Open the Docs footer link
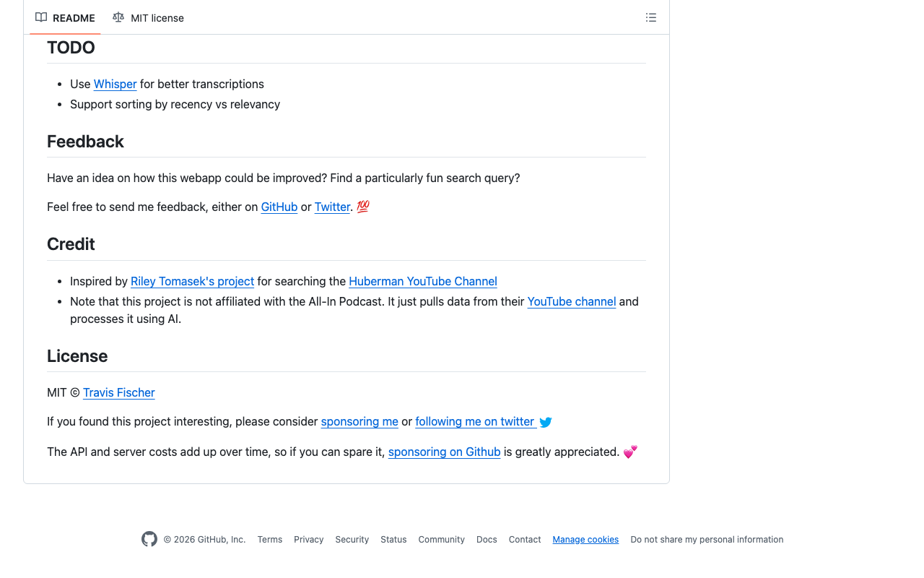 coord(487,540)
